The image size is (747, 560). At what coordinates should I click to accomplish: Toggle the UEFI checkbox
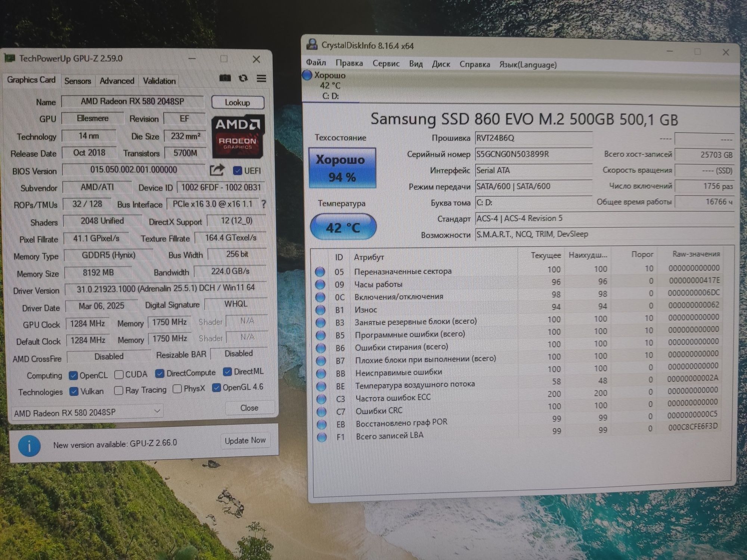click(237, 171)
